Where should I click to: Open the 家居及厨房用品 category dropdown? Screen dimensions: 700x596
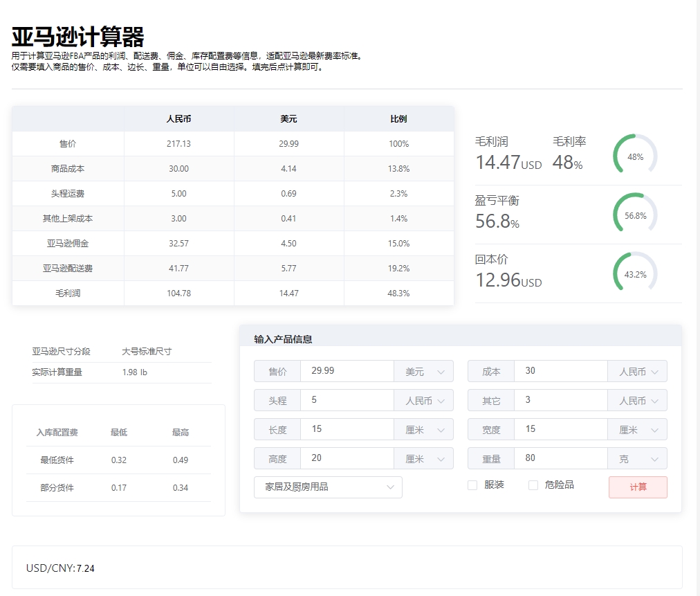(328, 487)
